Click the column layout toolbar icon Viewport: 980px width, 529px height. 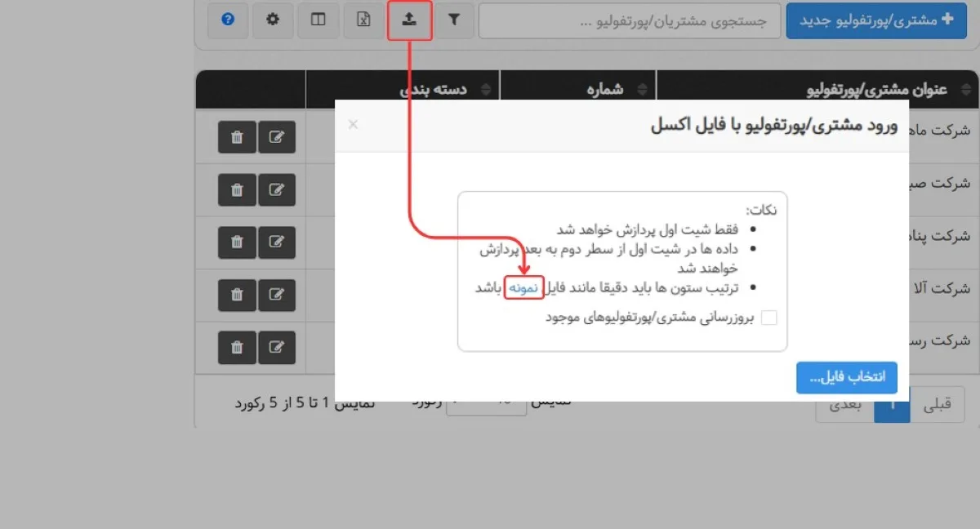318,20
